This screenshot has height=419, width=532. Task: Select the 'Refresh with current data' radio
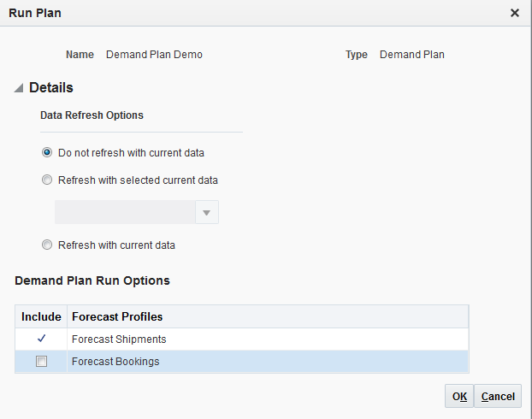pos(47,245)
